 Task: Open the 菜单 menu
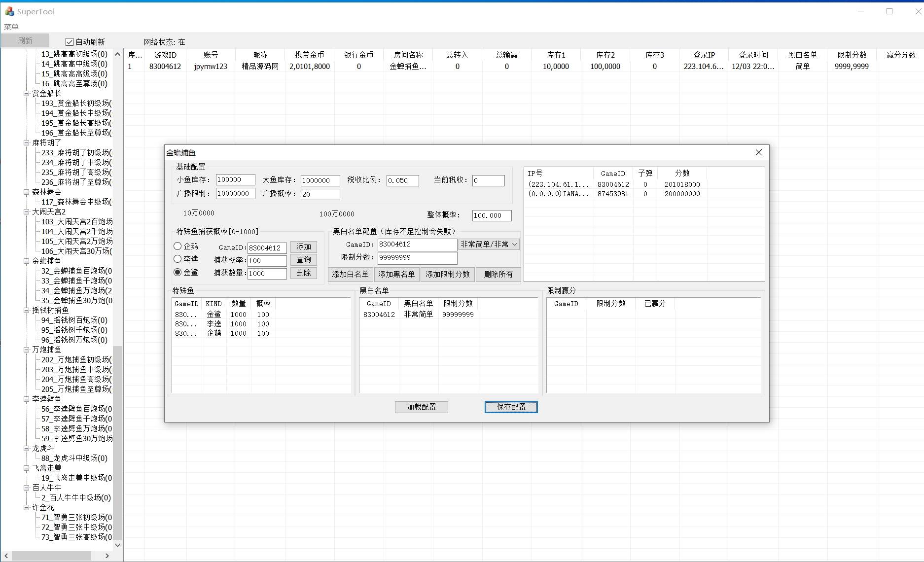11,27
